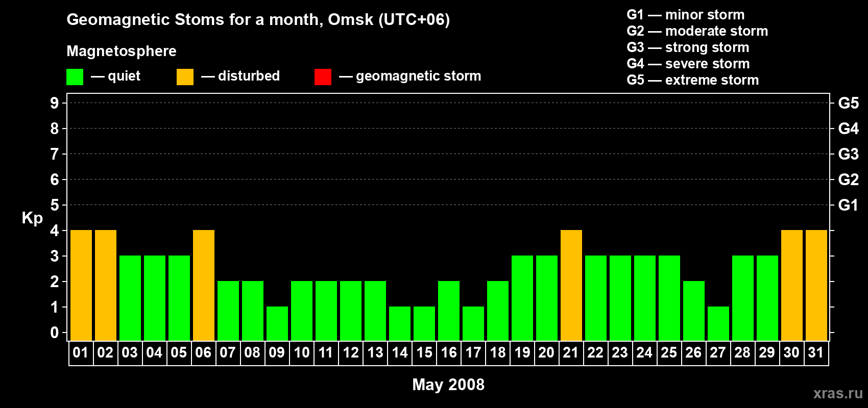
Task: Click the orange bar for day 31
Action: [816, 286]
